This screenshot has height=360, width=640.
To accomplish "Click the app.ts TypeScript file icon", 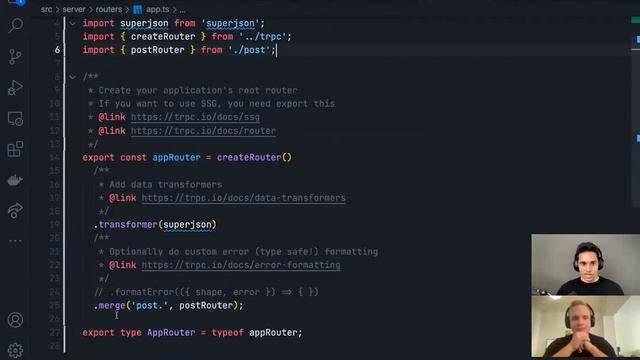I will [x=138, y=9].
